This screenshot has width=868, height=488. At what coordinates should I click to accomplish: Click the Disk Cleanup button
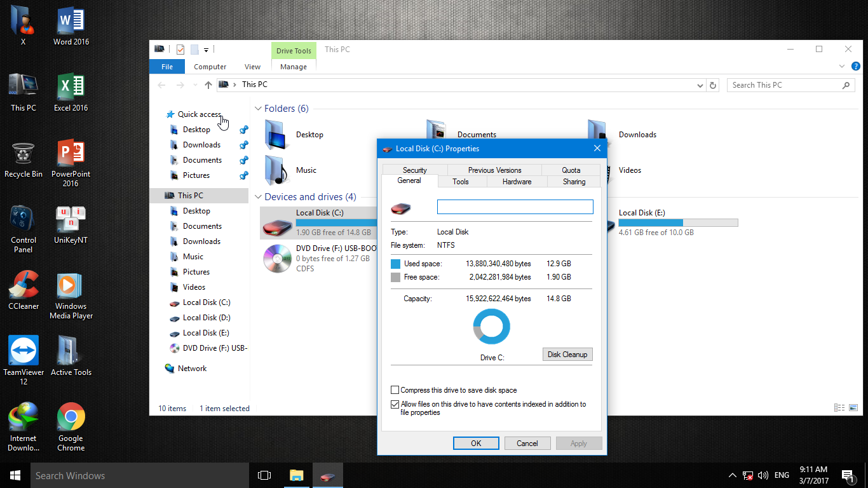click(x=567, y=355)
